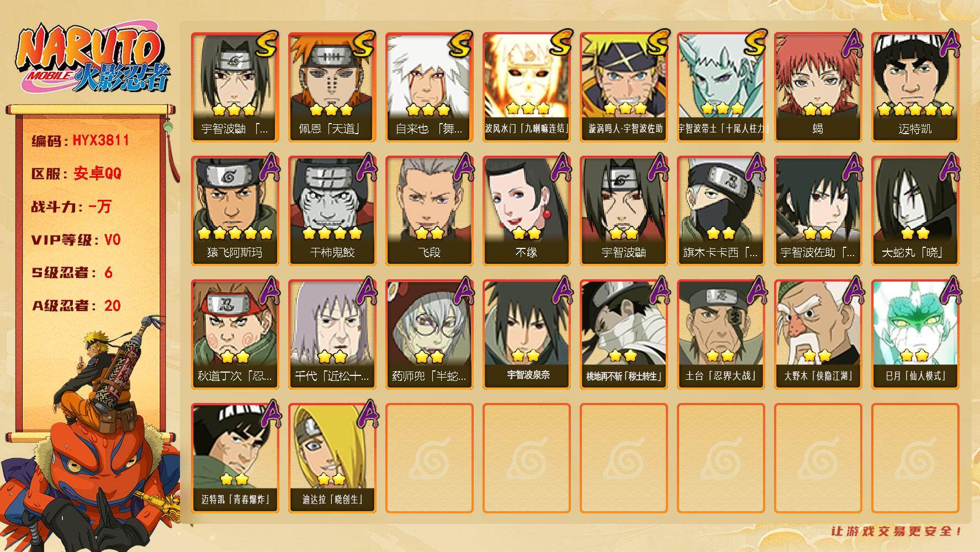Screen dimensions: 980x552
Task: Open the 蝎 character card
Action: (818, 87)
